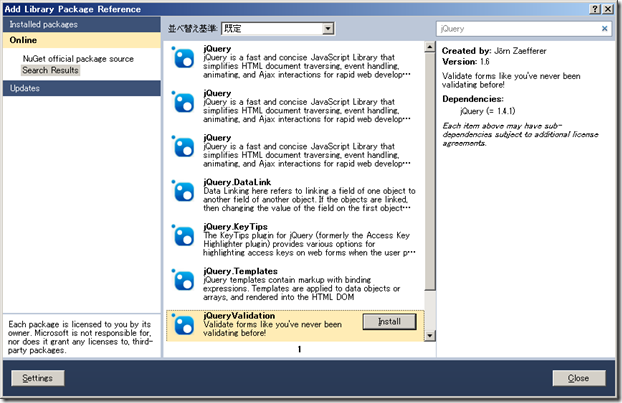Open the Settings button
This screenshot has height=403, width=622.
pos(38,378)
